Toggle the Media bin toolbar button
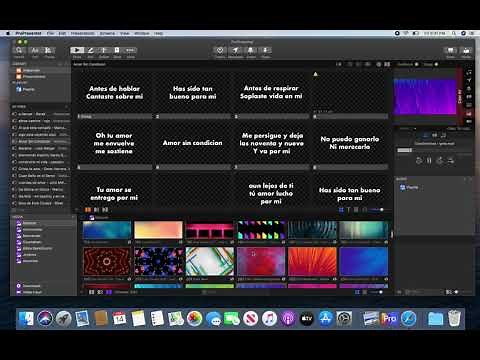Screen dimensions: 480x360 (466, 50)
